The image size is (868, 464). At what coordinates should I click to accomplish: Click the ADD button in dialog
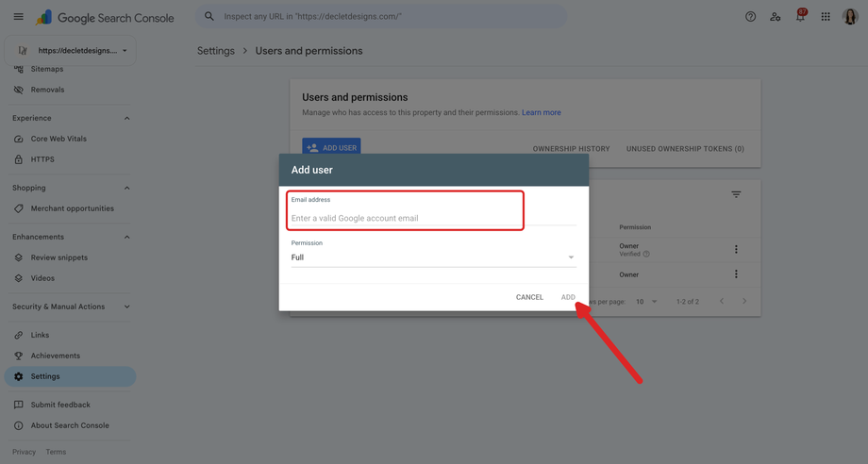pyautogui.click(x=568, y=297)
